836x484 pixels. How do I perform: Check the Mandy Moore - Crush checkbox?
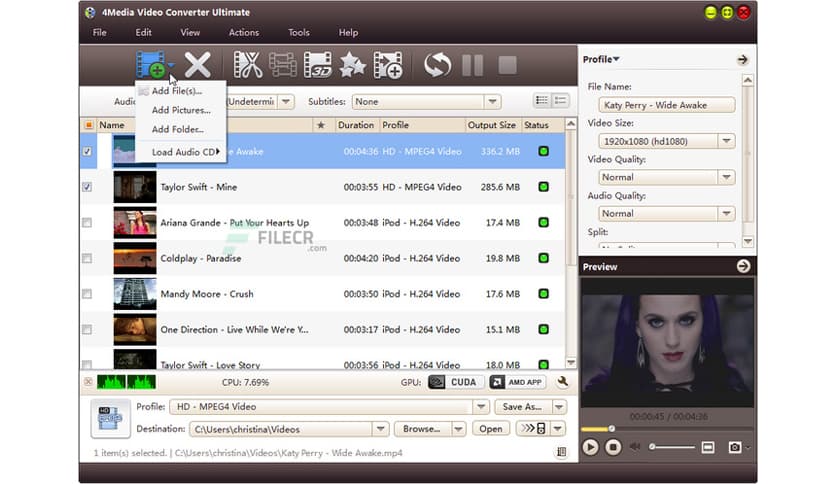coord(87,294)
